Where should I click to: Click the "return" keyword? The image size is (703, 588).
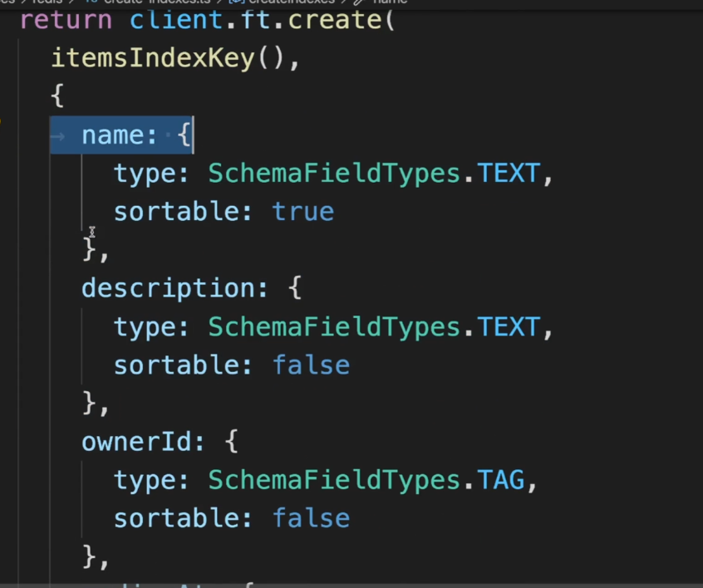[x=66, y=21]
